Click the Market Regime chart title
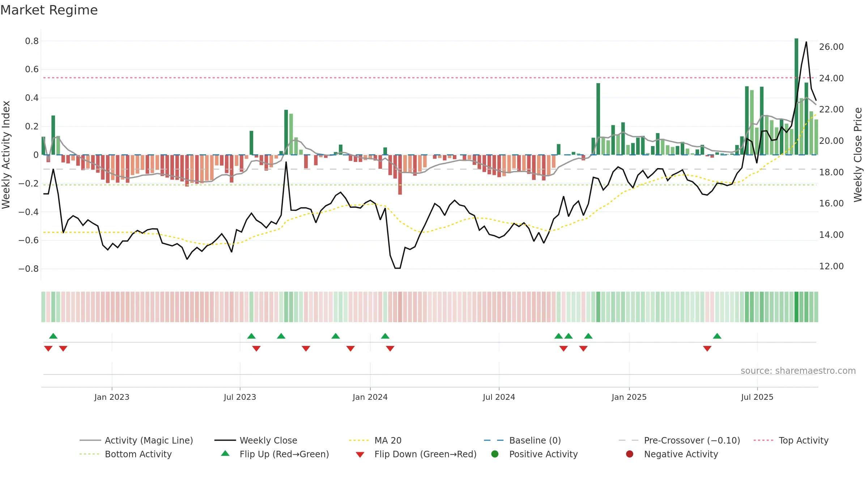This screenshot has width=868, height=488. [49, 10]
